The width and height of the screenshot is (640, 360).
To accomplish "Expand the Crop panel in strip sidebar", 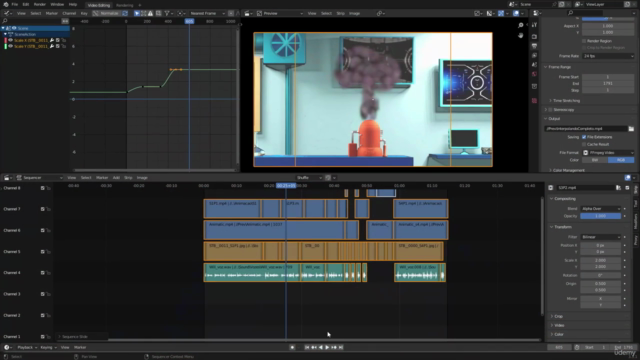I will click(x=558, y=316).
